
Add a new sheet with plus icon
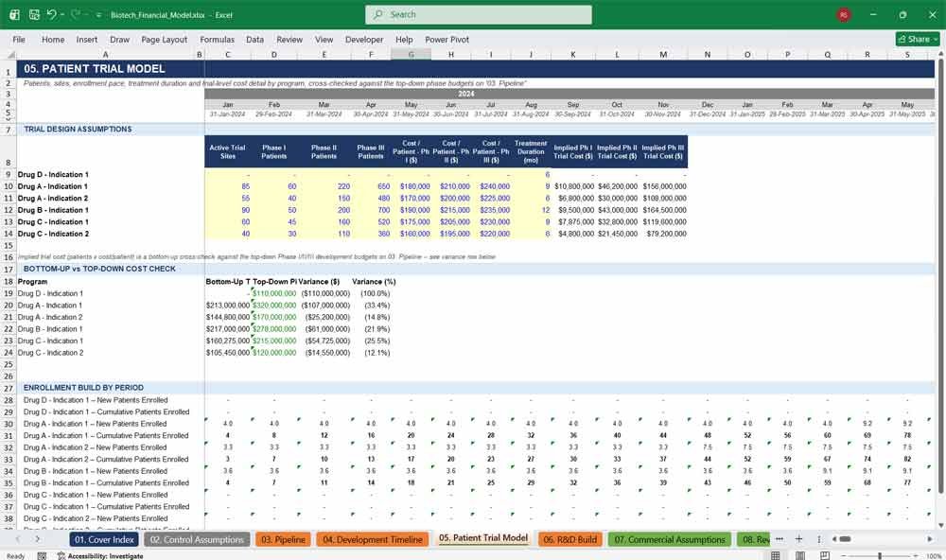click(798, 539)
